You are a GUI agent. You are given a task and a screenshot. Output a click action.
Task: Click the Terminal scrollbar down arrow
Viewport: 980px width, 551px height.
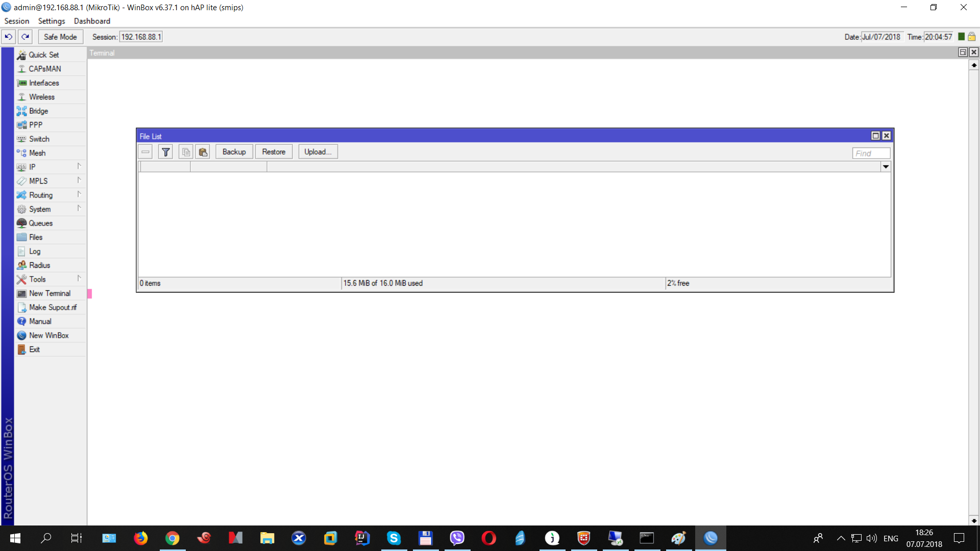974,521
